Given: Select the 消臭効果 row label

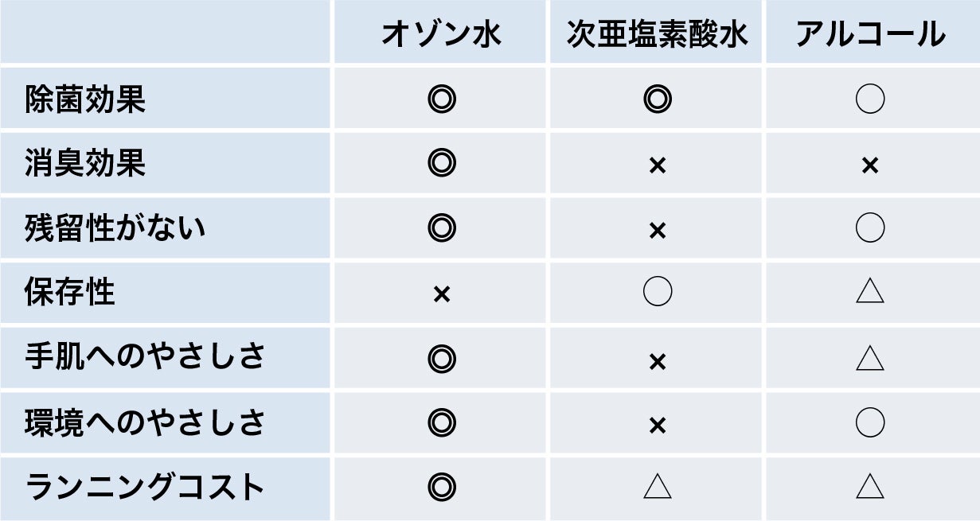Looking at the screenshot, I should pyautogui.click(x=85, y=164).
